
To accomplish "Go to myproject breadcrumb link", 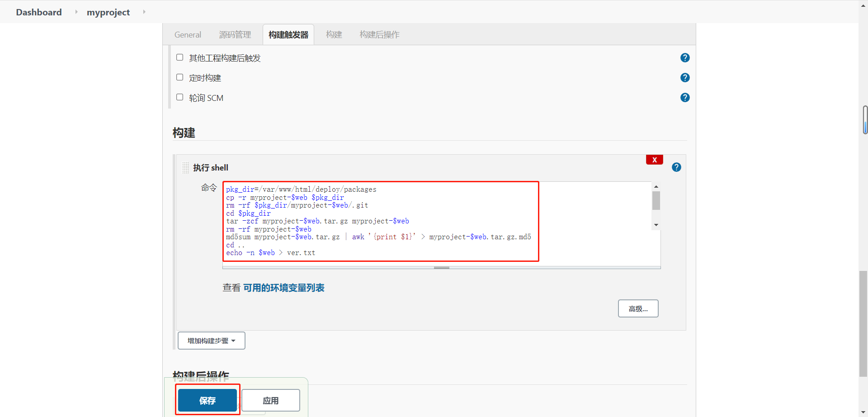I will (108, 12).
